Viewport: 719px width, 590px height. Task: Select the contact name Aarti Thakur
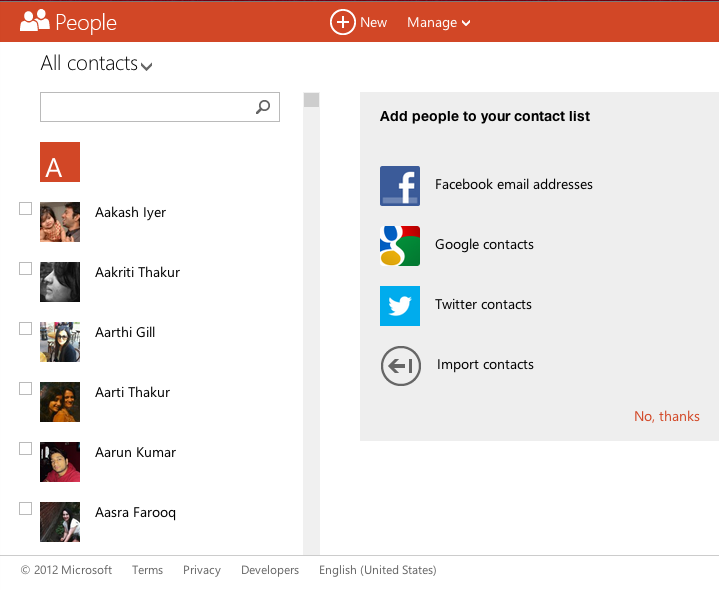pyautogui.click(x=133, y=392)
